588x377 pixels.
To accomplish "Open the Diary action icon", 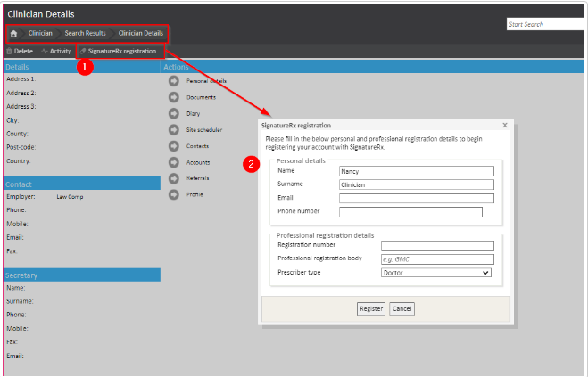I will [174, 113].
